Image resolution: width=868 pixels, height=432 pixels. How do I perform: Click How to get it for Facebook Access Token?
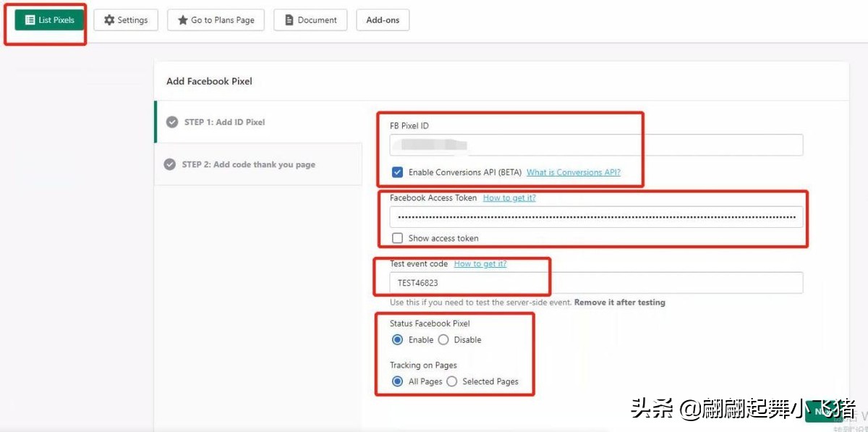coord(509,198)
